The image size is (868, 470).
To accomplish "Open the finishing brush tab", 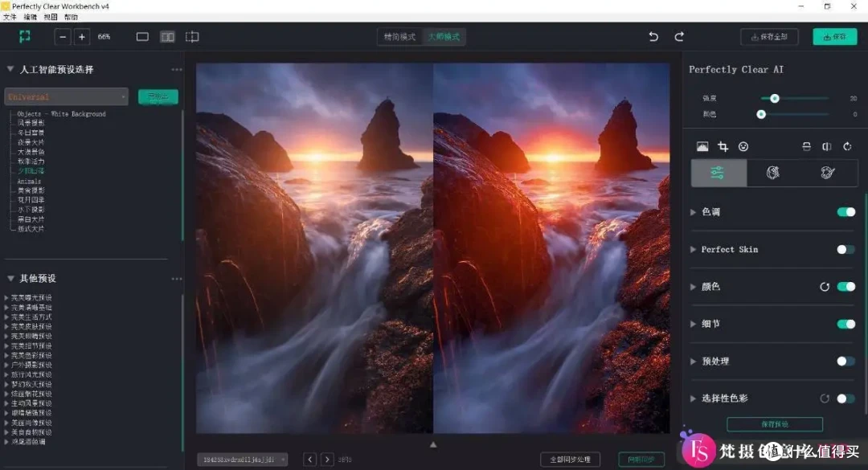I will 828,173.
